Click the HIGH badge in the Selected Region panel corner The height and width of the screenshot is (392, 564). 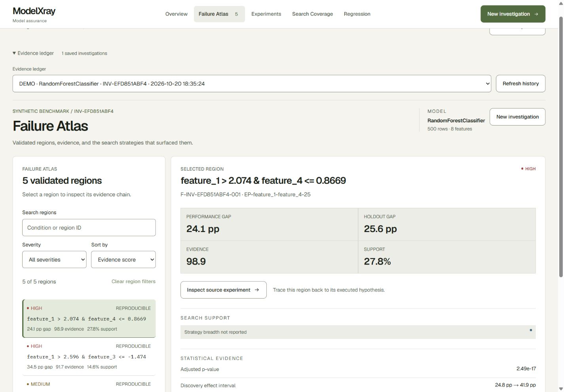pyautogui.click(x=528, y=169)
